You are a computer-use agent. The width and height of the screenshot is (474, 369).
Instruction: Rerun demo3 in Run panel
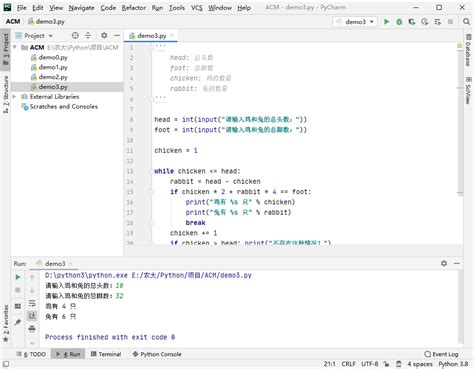click(x=18, y=277)
